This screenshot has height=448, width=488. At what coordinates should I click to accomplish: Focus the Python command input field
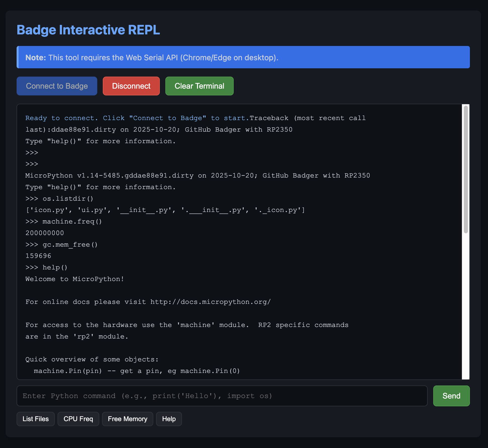pyautogui.click(x=222, y=396)
